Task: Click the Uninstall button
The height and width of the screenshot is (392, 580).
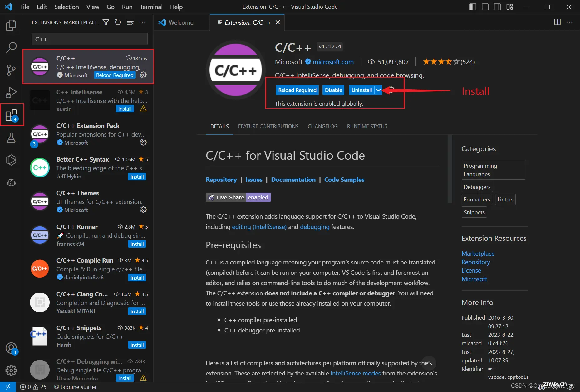Action: [361, 90]
